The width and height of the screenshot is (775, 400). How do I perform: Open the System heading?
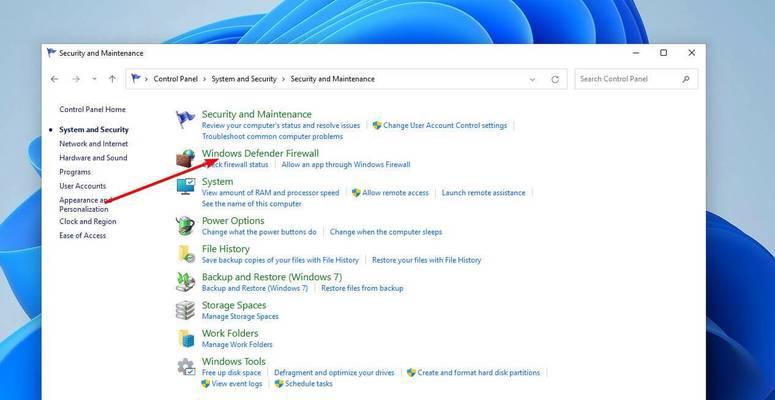point(217,181)
